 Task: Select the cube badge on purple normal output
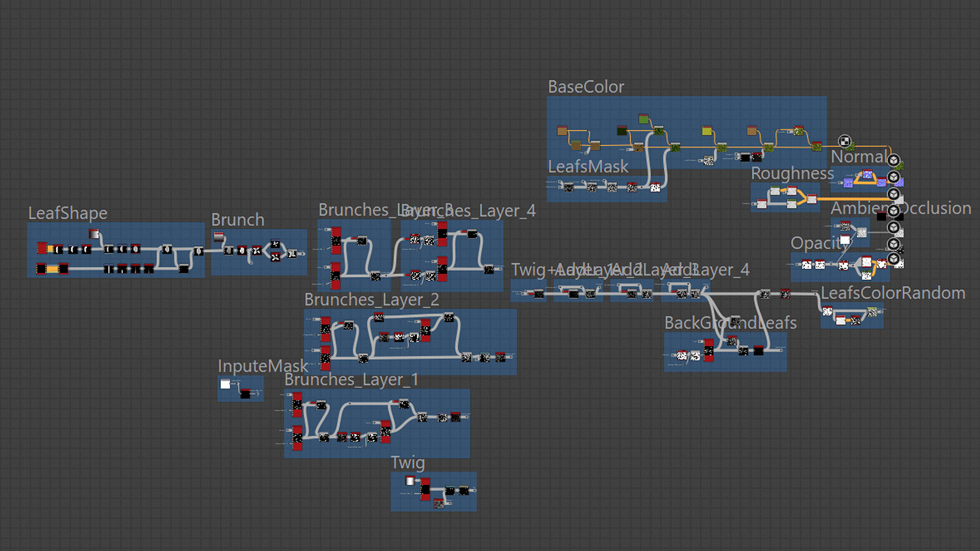(894, 177)
